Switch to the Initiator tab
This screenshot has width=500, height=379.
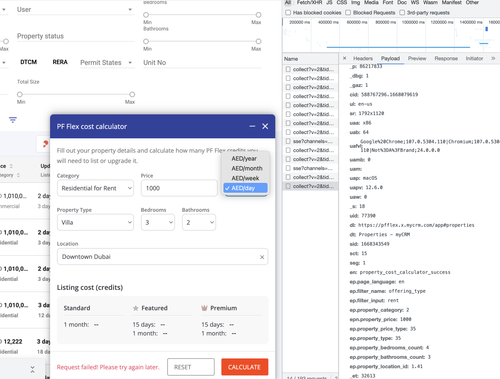pyautogui.click(x=474, y=58)
